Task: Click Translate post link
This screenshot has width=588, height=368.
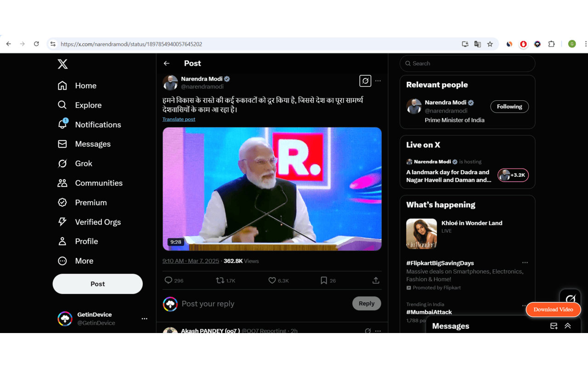Action: pyautogui.click(x=179, y=119)
